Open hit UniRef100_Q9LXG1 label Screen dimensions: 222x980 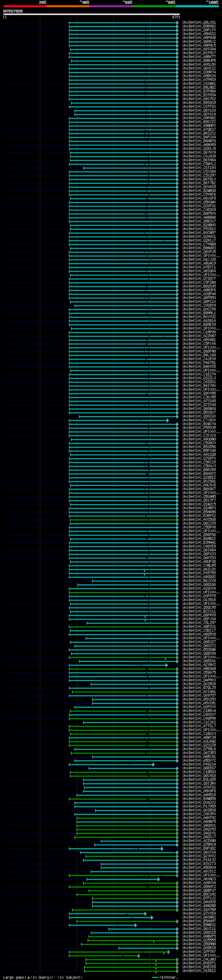click(x=199, y=23)
